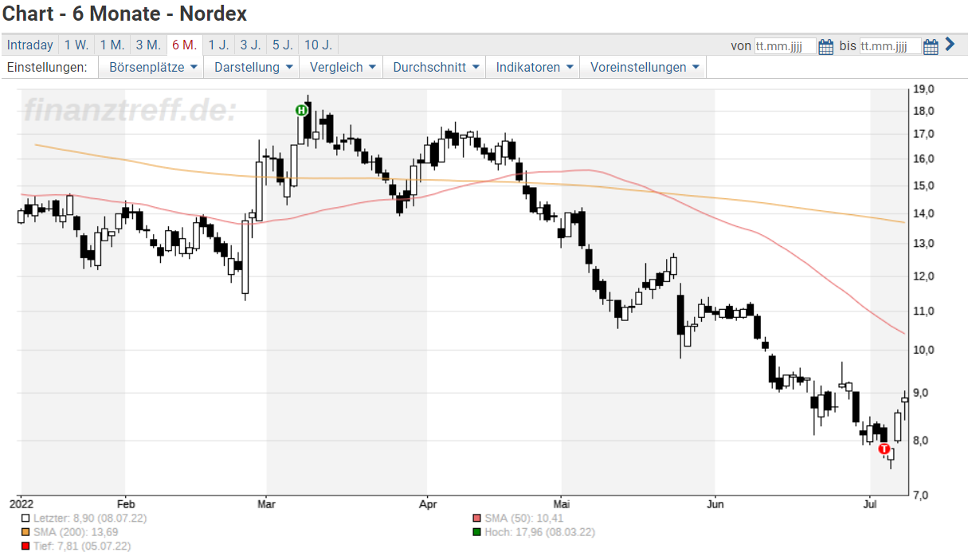This screenshot has height=560, width=972.
Task: Expand the Vergleich dropdown
Action: tap(341, 68)
